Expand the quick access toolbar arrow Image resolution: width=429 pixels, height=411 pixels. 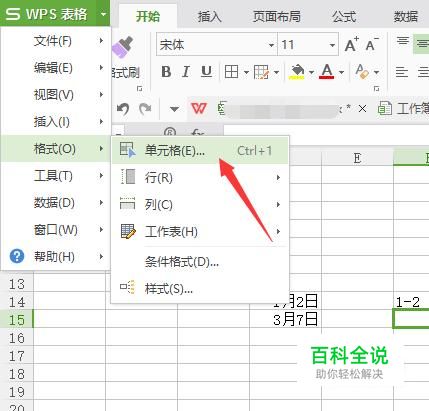[x=174, y=109]
